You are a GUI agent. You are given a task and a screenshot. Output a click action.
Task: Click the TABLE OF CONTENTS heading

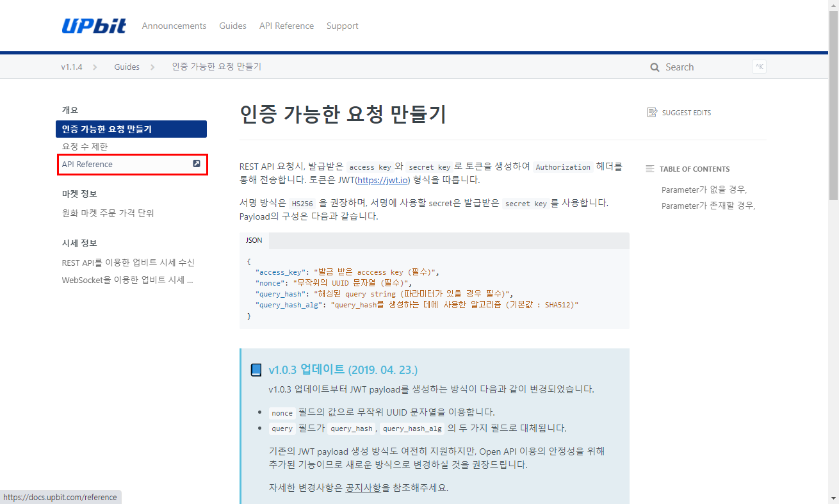pos(694,169)
